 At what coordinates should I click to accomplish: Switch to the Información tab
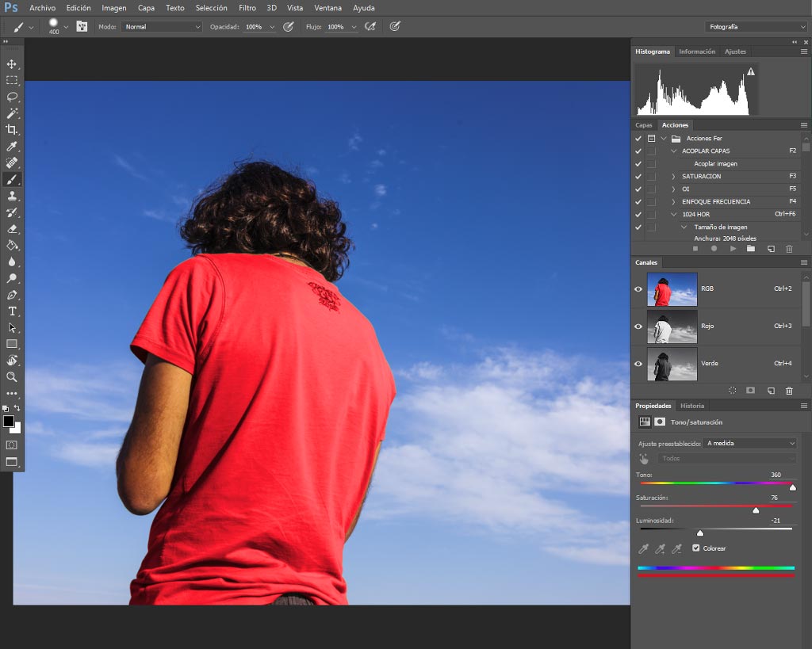[697, 52]
